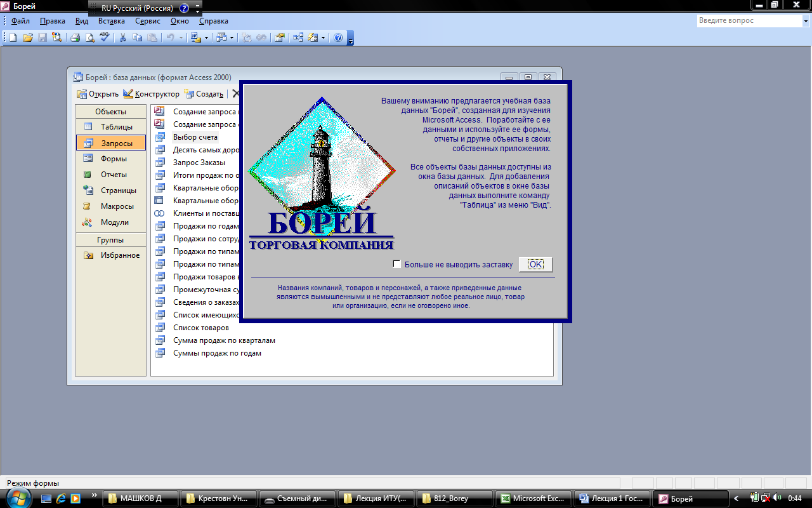Image resolution: width=812 pixels, height=508 pixels.
Task: Click the Cut scissors icon
Action: [x=123, y=37]
